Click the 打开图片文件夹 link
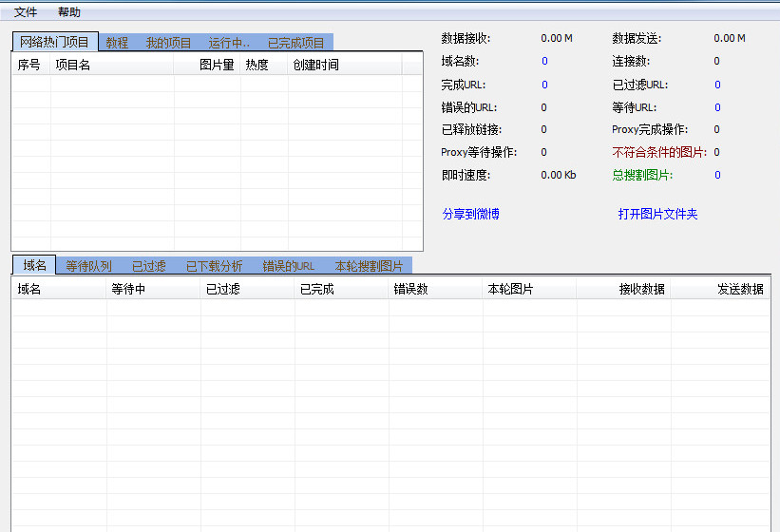 [657, 214]
